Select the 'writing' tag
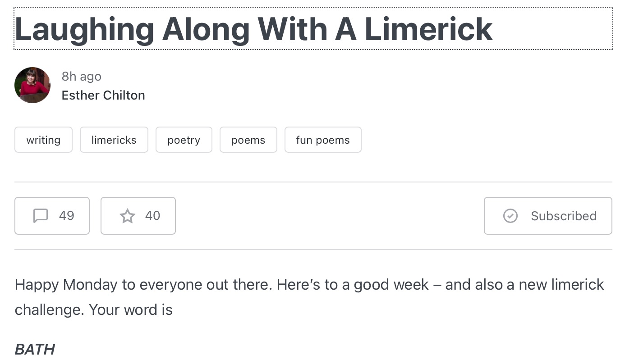The image size is (625, 364). click(43, 140)
